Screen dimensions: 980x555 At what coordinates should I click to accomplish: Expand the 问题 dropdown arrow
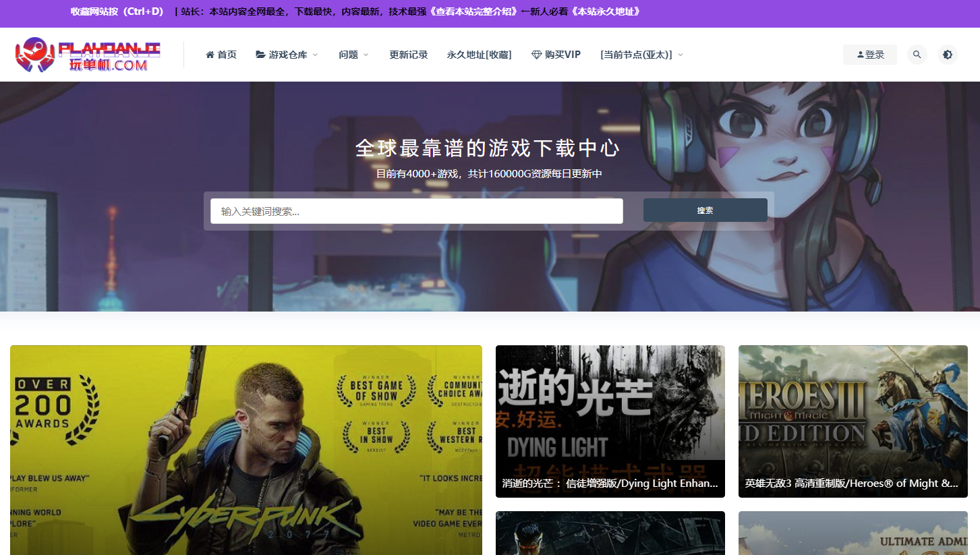pos(366,55)
